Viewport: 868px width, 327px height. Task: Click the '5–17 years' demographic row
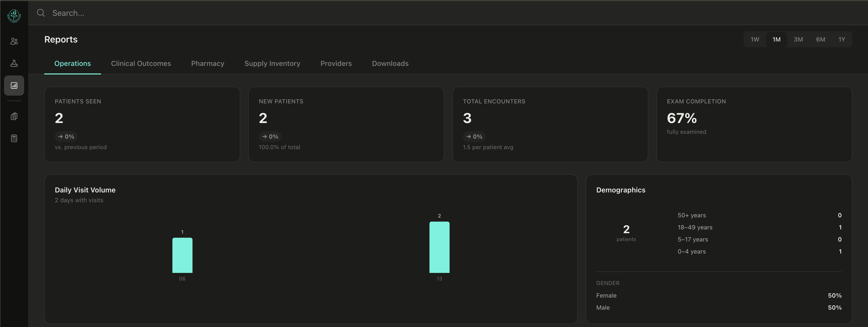pyautogui.click(x=759, y=239)
